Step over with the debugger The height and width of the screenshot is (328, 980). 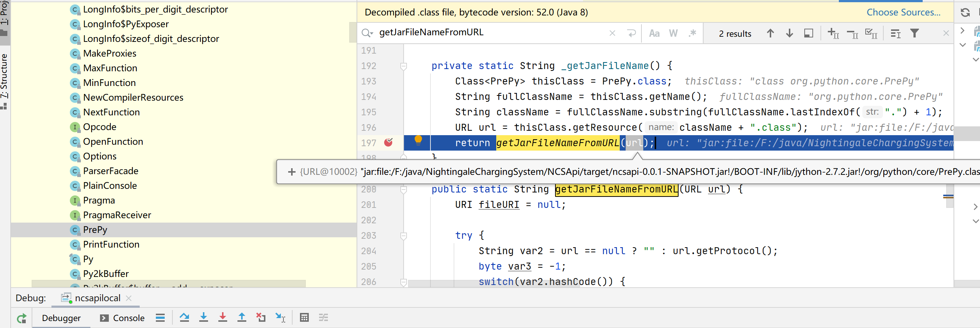[x=185, y=317]
